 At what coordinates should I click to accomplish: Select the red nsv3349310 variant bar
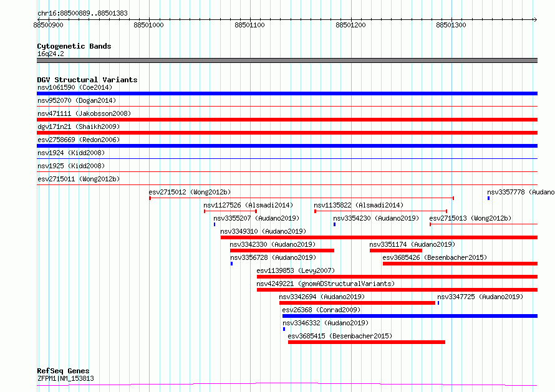[x=379, y=237]
